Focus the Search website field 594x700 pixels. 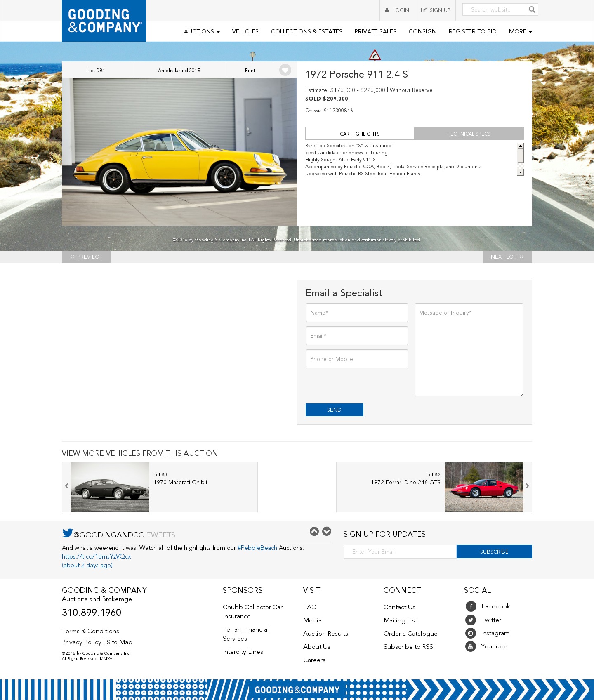coord(494,9)
